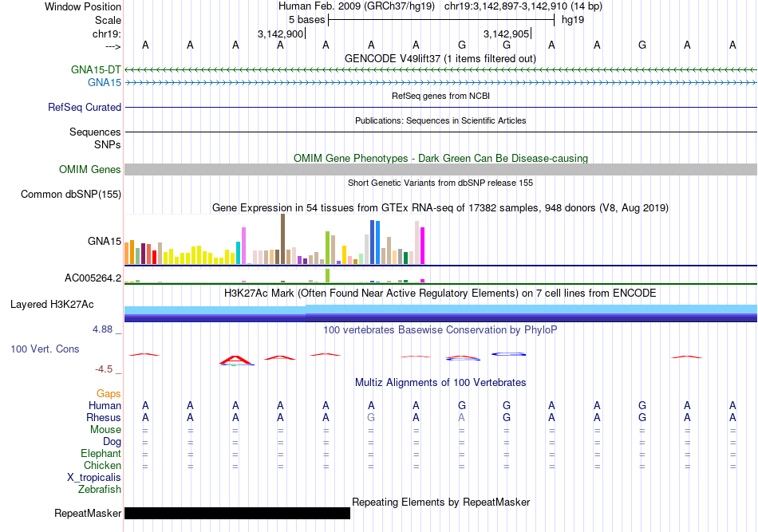Click the Elephant species label
The width and height of the screenshot is (758, 532).
click(101, 453)
